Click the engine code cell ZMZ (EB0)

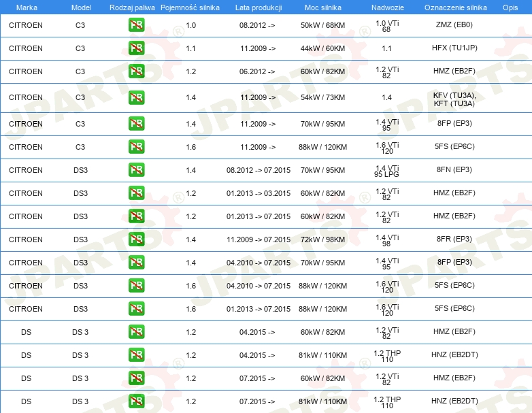click(x=454, y=24)
